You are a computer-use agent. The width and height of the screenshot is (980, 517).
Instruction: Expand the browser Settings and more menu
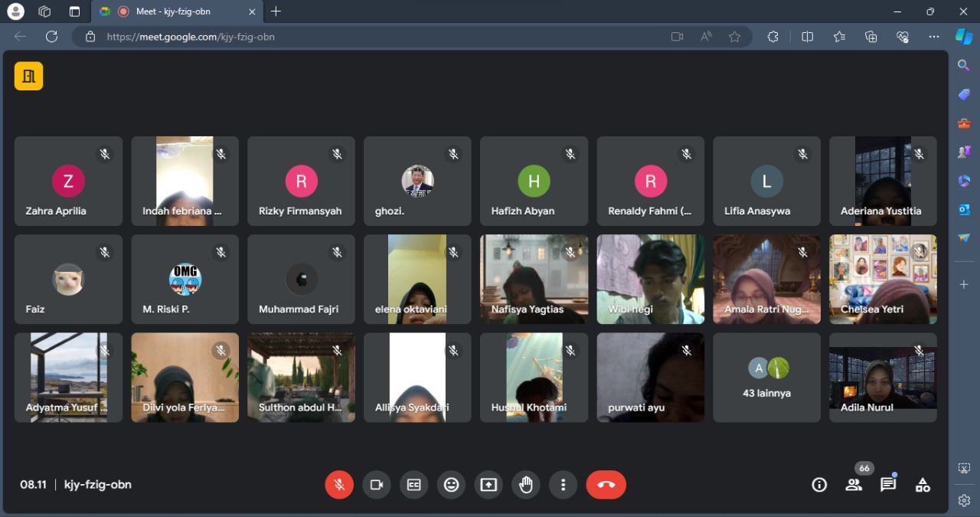pyautogui.click(x=933, y=37)
